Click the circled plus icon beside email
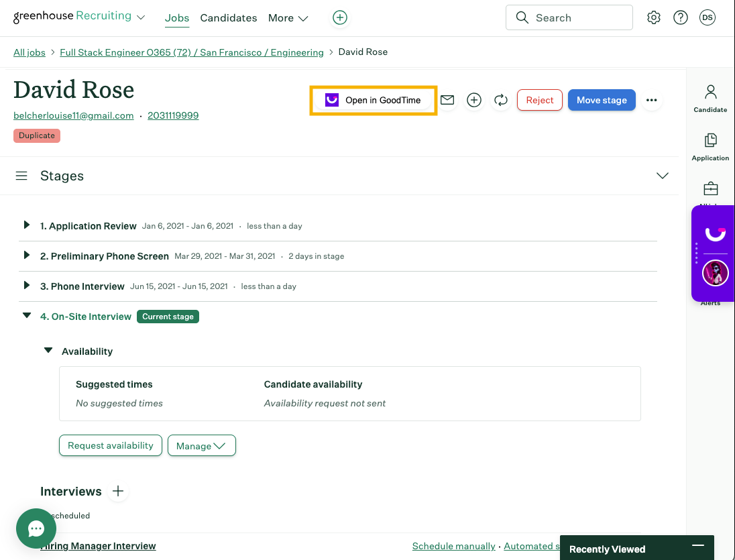 pos(474,100)
